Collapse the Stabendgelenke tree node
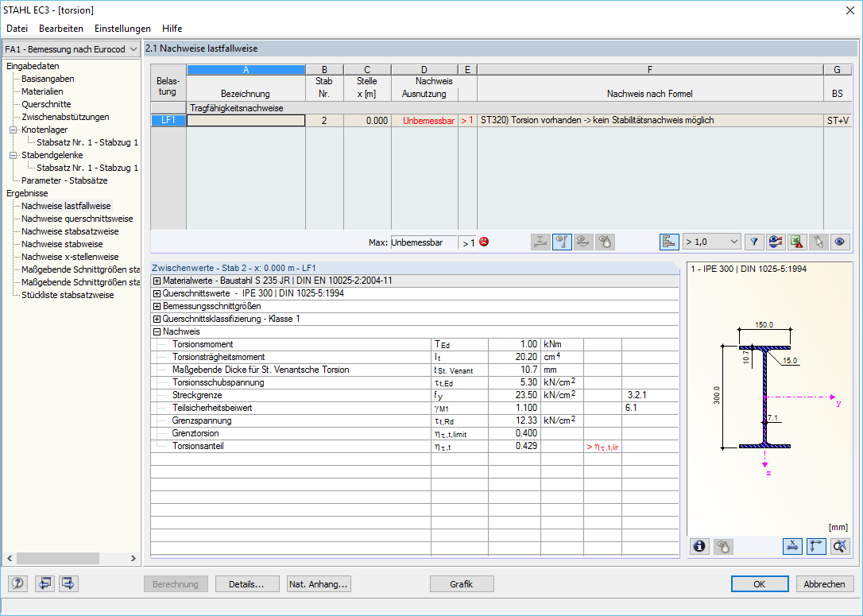 (x=14, y=155)
